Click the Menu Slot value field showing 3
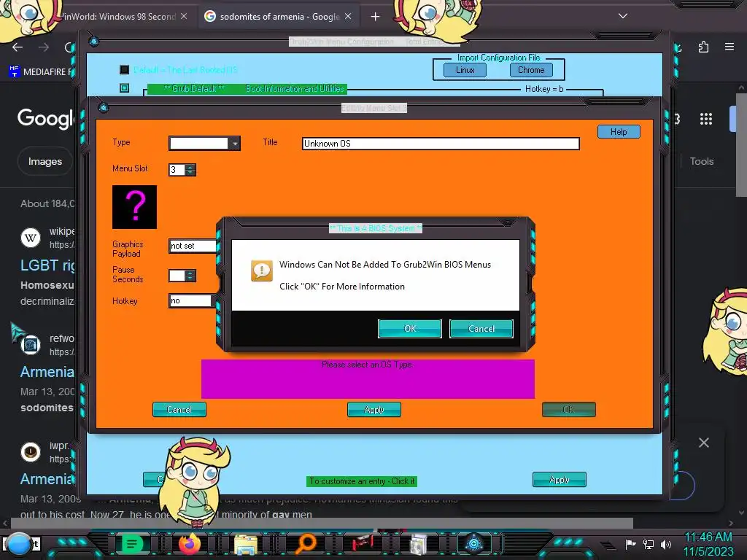Image resolution: width=747 pixels, height=560 pixels. pos(177,169)
